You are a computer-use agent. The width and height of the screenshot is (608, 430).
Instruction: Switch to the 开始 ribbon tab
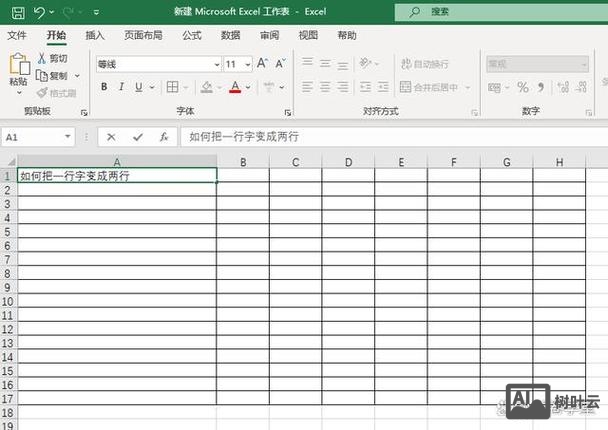coord(56,35)
